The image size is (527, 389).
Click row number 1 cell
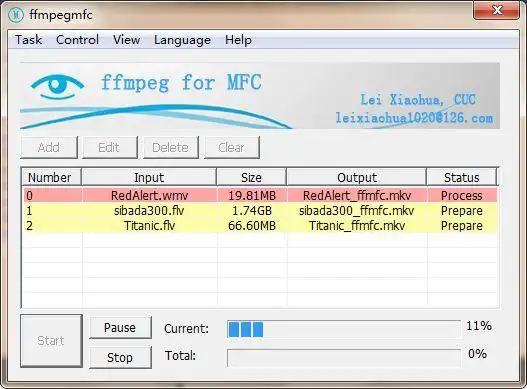52,211
